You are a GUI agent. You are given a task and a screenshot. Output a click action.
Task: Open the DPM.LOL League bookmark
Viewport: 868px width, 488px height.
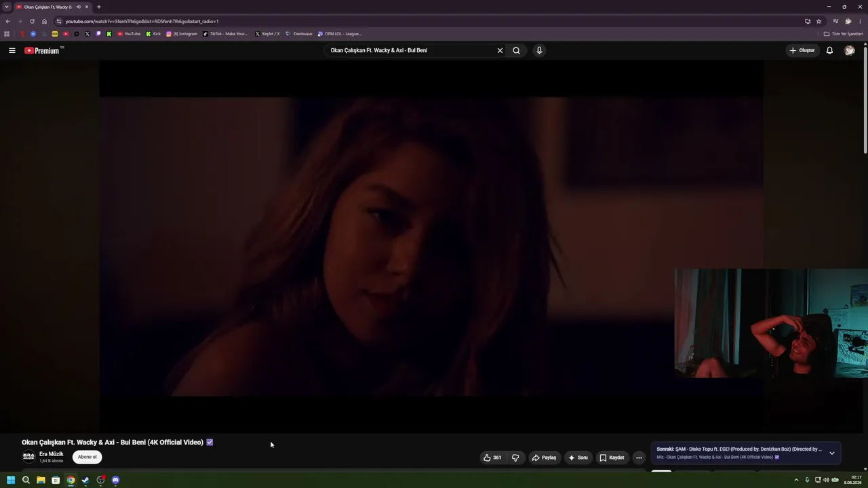coord(340,34)
